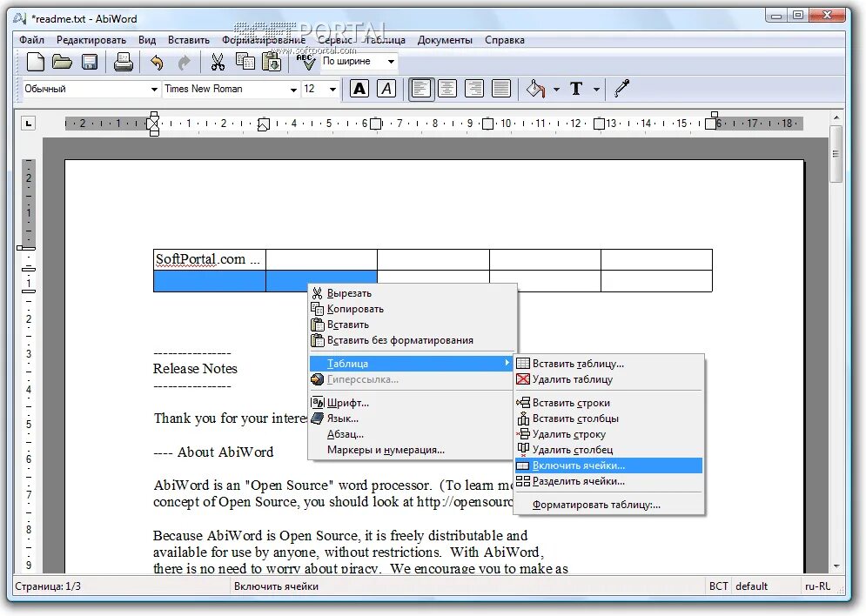The height and width of the screenshot is (616, 866).
Task: Cut the selection with the scissors toolbar icon
Action: (x=218, y=61)
